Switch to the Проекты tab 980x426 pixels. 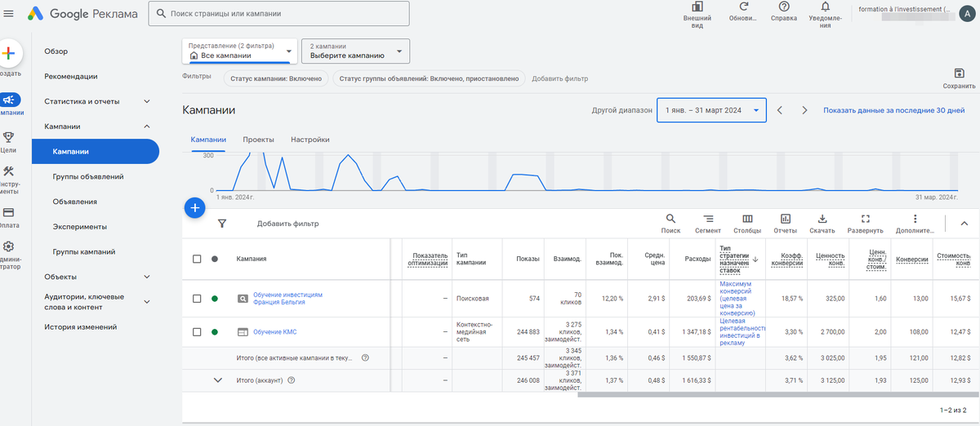click(x=258, y=140)
